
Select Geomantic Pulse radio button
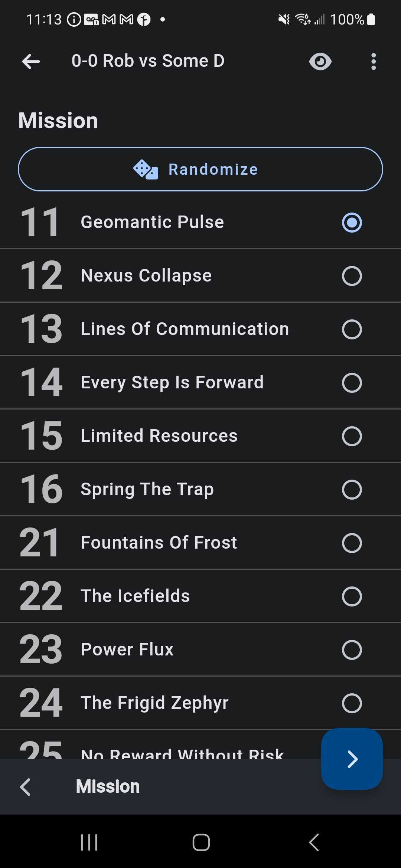[x=352, y=223]
